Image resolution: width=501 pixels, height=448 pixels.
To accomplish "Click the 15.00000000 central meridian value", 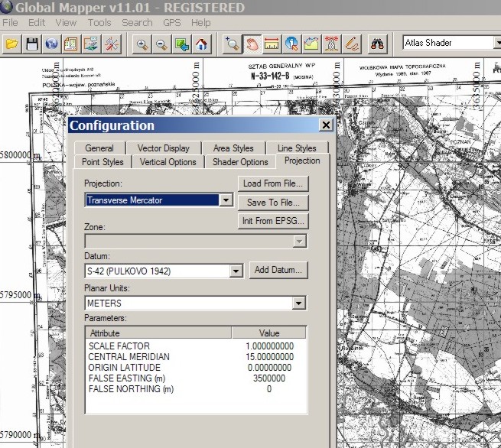I will pyautogui.click(x=270, y=357).
